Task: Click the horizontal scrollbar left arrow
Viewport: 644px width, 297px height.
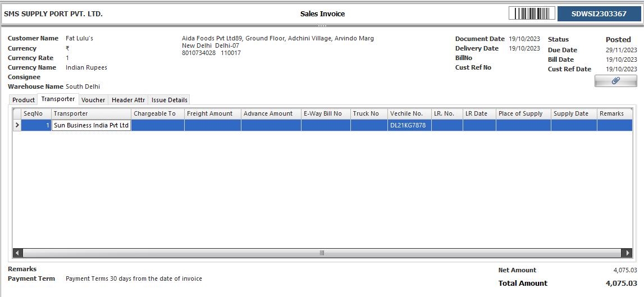Action: click(x=17, y=253)
